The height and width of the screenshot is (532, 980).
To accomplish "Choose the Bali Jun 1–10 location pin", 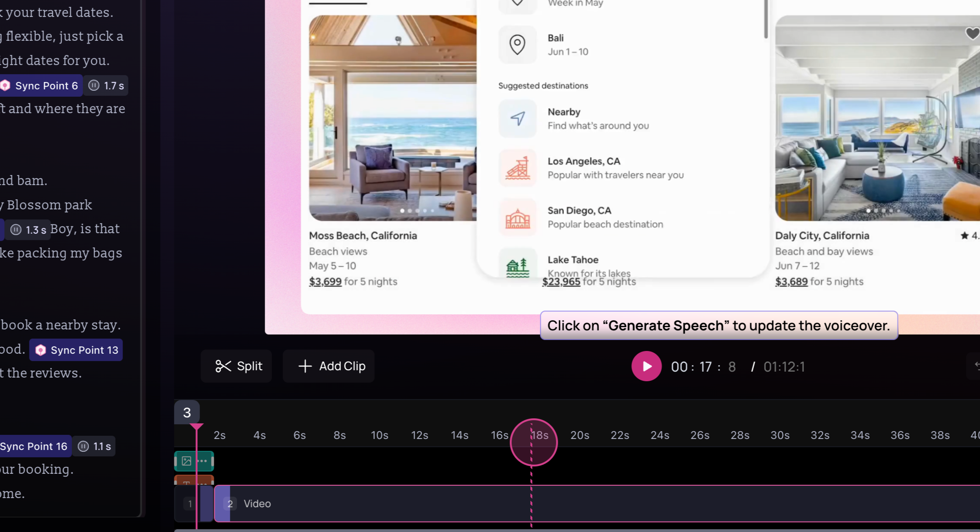I will pyautogui.click(x=517, y=44).
